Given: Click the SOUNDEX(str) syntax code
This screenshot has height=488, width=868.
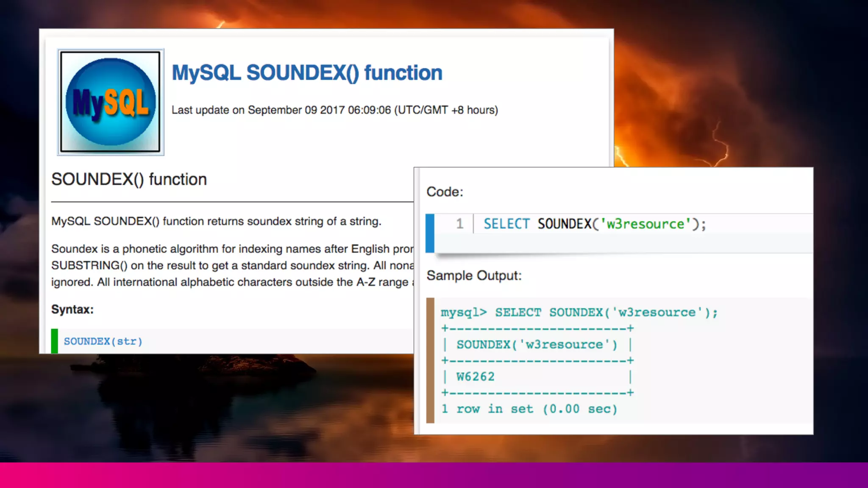Looking at the screenshot, I should click(x=103, y=341).
